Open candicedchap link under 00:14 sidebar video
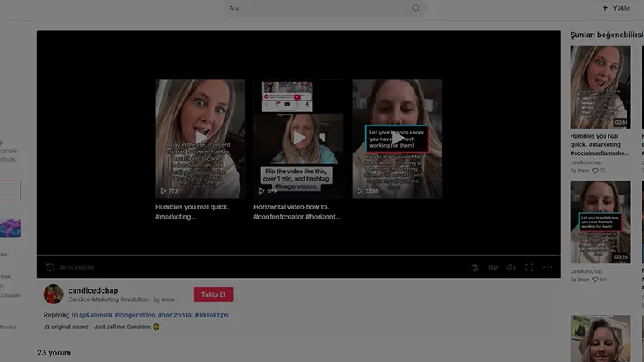Image resolution: width=644 pixels, height=362 pixels. [x=585, y=162]
